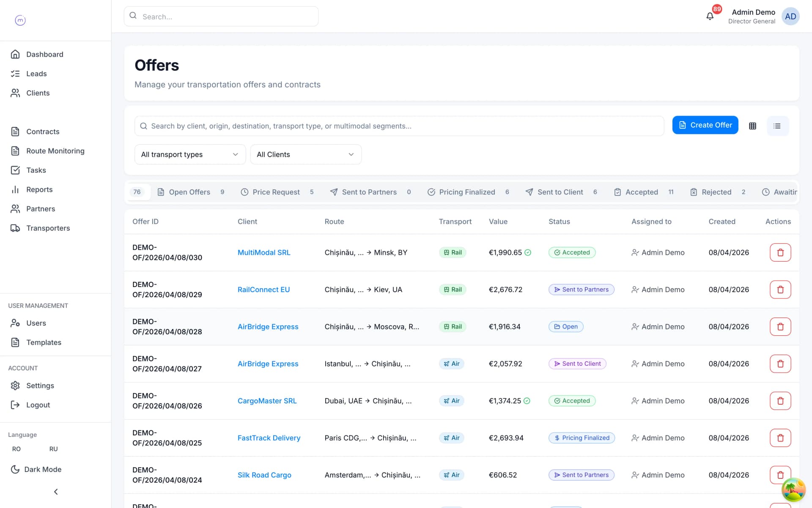Click the Air badge for FastTrack Delivery
The width and height of the screenshot is (812, 508).
click(452, 438)
